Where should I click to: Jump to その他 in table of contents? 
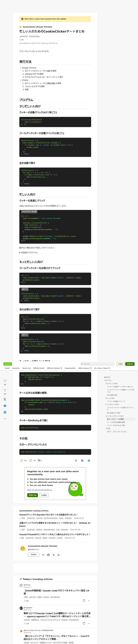pos(108,428)
